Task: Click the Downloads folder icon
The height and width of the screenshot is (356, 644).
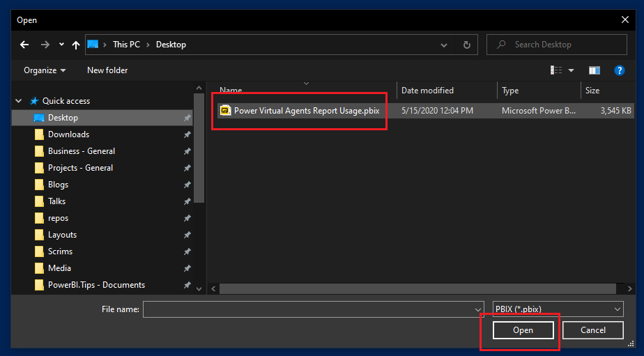Action: pos(39,134)
